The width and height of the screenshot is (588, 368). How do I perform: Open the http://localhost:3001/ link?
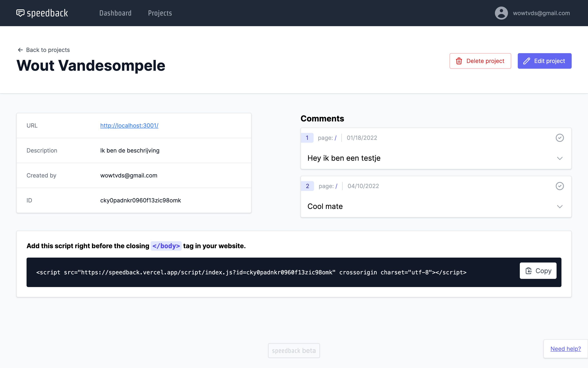coord(129,126)
